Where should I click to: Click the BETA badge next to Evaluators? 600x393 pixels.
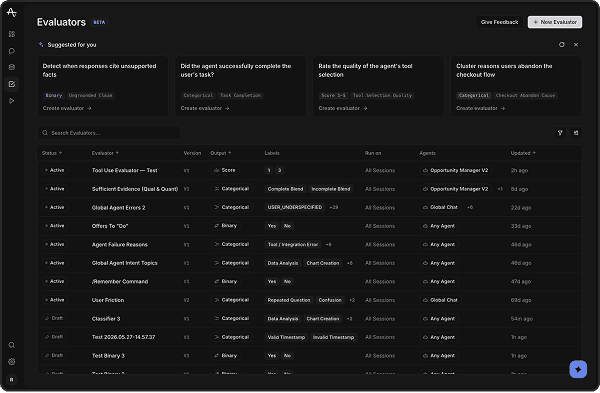click(x=99, y=22)
